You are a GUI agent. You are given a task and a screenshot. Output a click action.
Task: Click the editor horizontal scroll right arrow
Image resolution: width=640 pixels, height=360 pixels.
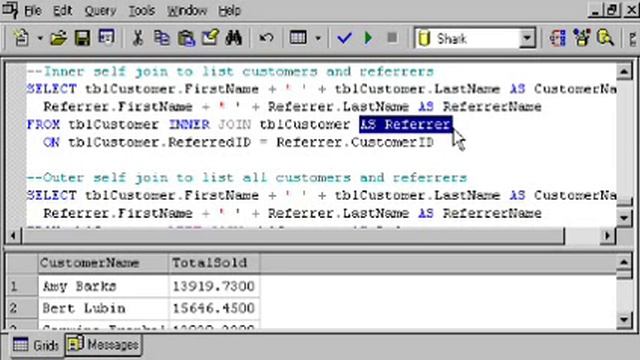[x=607, y=236]
